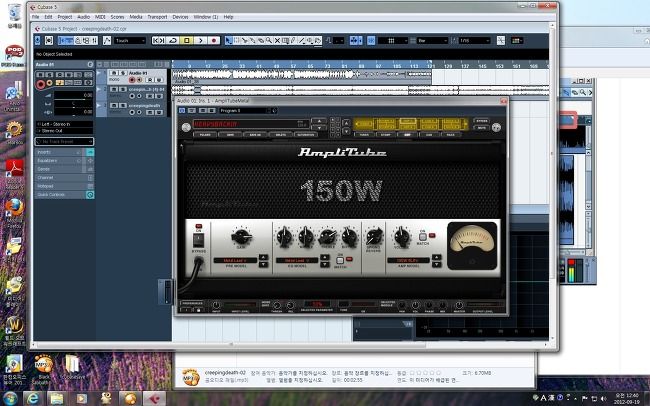Open the Bar grid type dropdown
The height and width of the screenshot is (406, 650).
433,40
